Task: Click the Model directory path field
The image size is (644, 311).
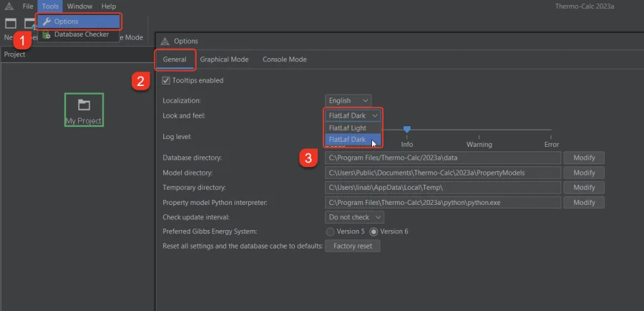Action: click(x=443, y=173)
